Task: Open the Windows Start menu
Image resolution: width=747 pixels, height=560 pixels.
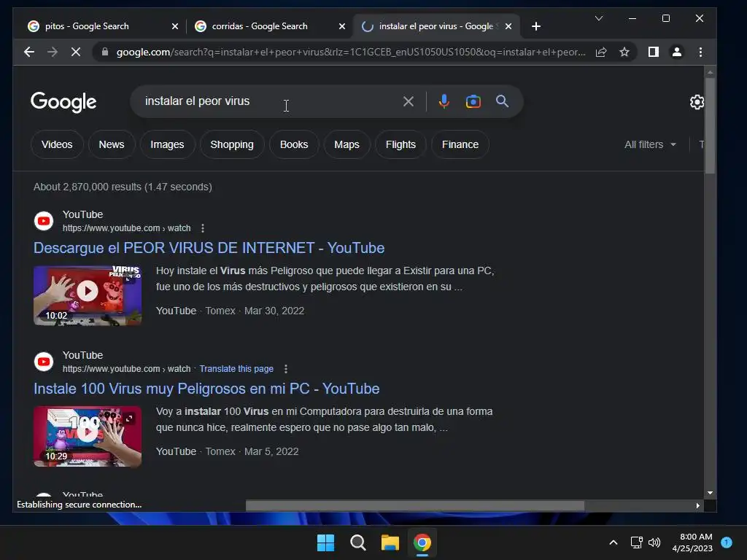Action: (326, 542)
